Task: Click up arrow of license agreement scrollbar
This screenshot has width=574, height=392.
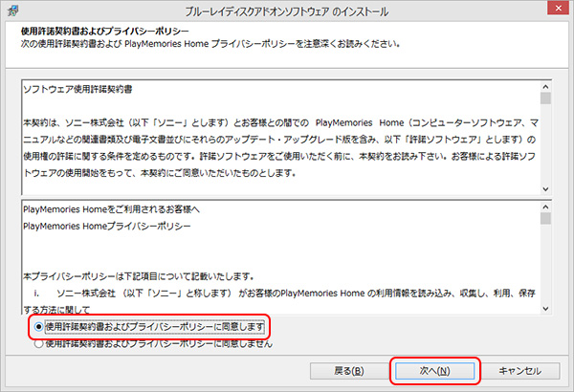Action: pos(545,84)
